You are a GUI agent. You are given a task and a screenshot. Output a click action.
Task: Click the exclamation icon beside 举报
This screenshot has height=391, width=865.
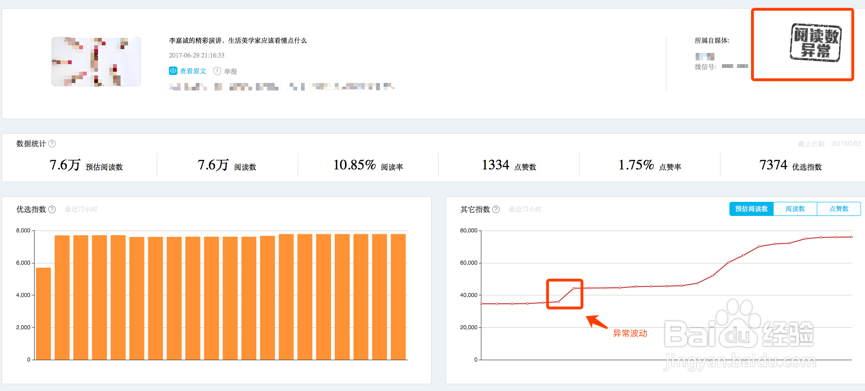217,71
